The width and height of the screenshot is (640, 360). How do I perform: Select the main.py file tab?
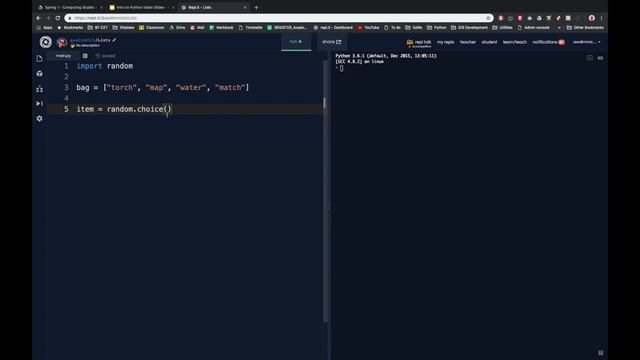coord(63,56)
